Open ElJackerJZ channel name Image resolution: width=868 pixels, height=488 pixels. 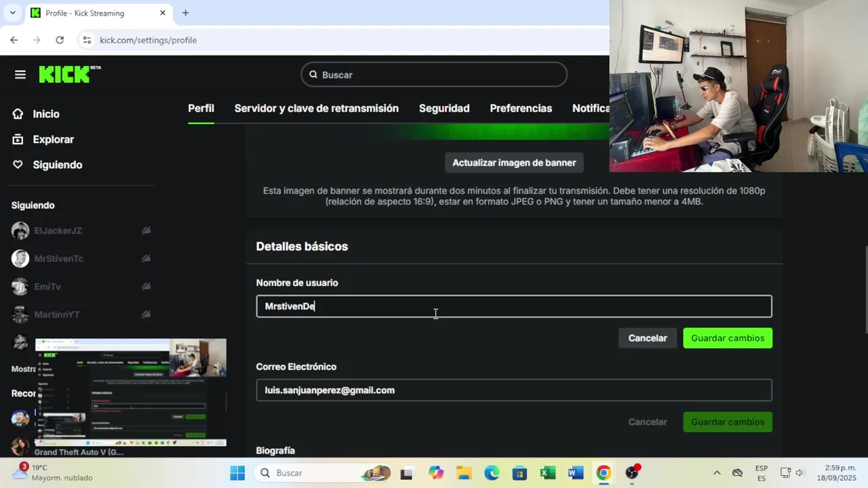58,230
